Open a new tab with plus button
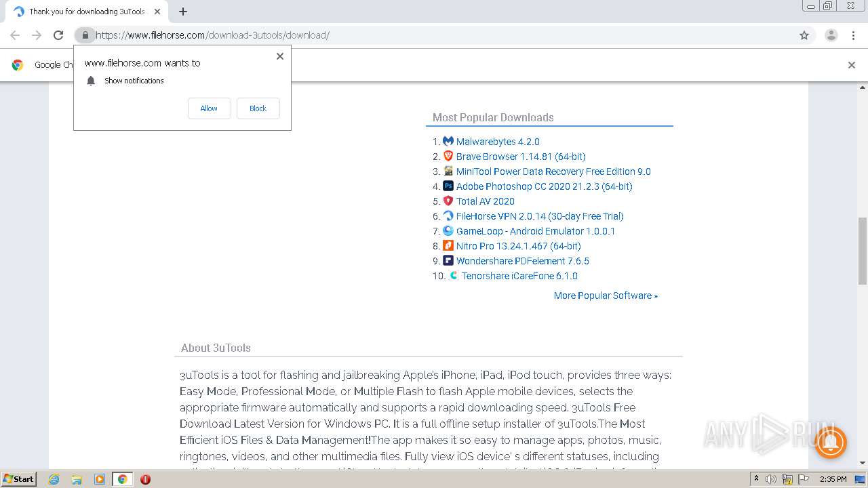Viewport: 868px width, 488px height. tap(183, 12)
